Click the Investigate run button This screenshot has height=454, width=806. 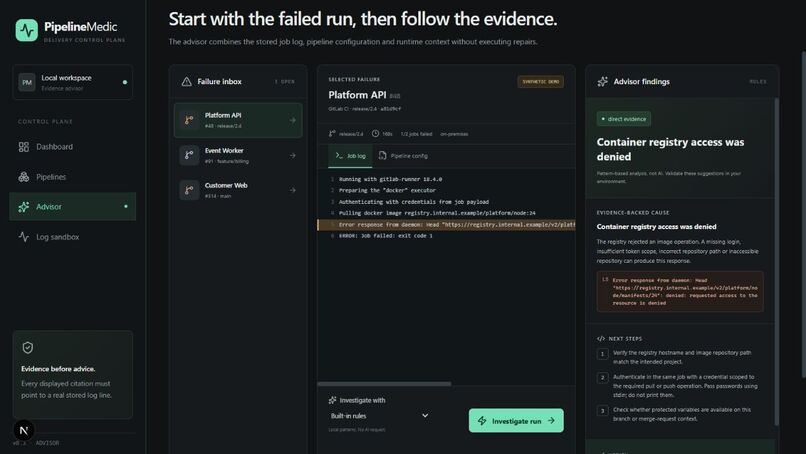tap(516, 421)
